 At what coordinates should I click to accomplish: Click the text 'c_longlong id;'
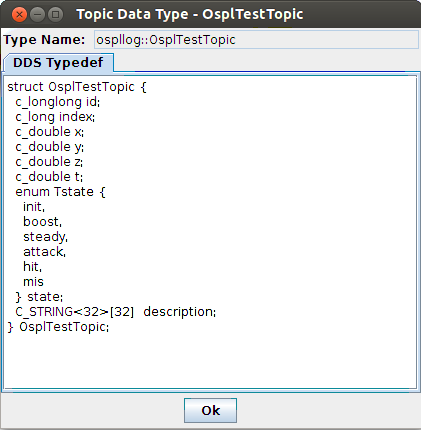coord(58,102)
